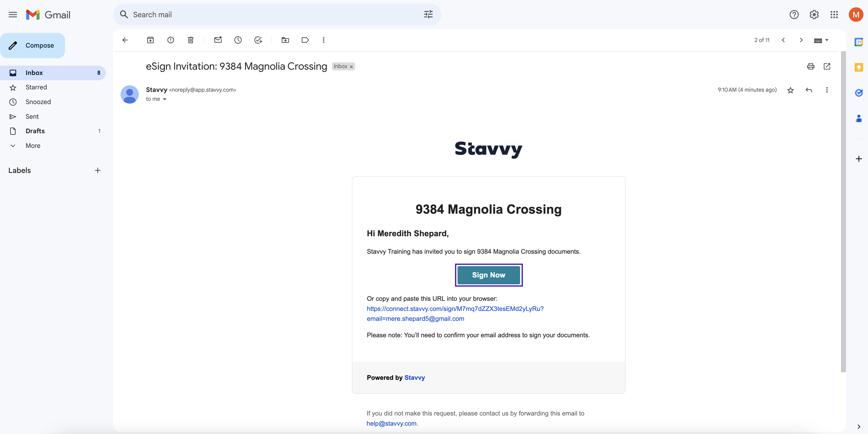The height and width of the screenshot is (434, 868).
Task: Print the eSign Invitation email
Action: click(810, 66)
